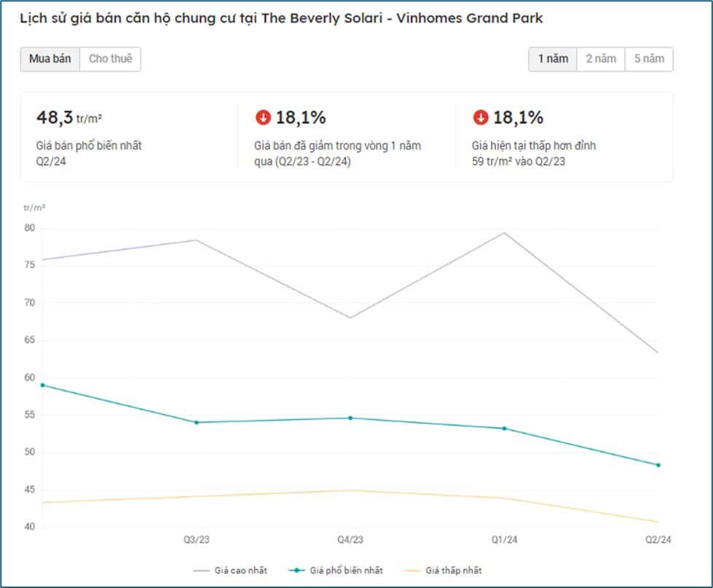Click the tr/m² axis unit label
Viewport: 713px width, 588px height.
pyautogui.click(x=34, y=208)
